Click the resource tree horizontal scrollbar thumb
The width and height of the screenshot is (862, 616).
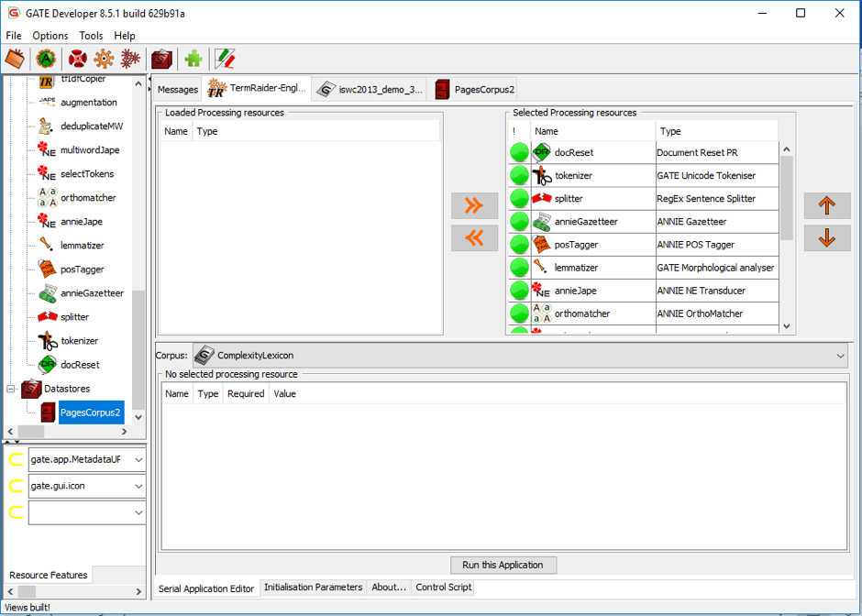[x=31, y=432]
